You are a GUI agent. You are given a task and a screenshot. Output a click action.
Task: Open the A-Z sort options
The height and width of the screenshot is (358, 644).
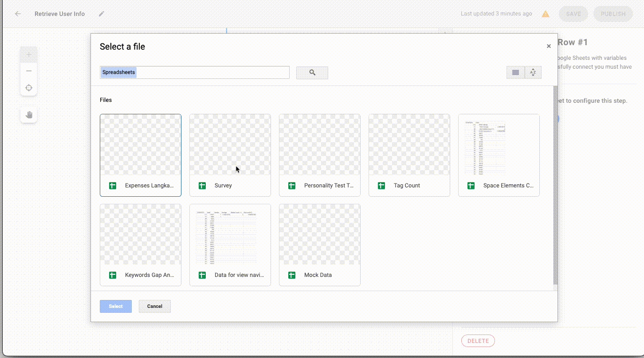pyautogui.click(x=533, y=73)
